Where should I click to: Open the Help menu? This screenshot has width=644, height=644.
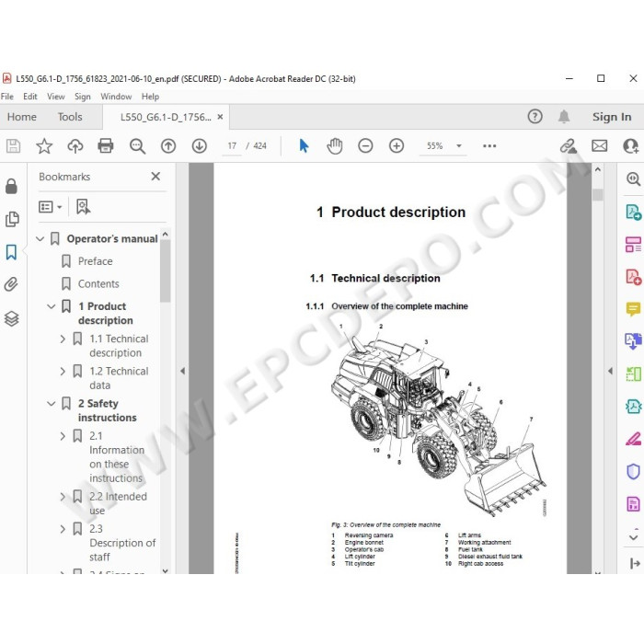point(150,97)
